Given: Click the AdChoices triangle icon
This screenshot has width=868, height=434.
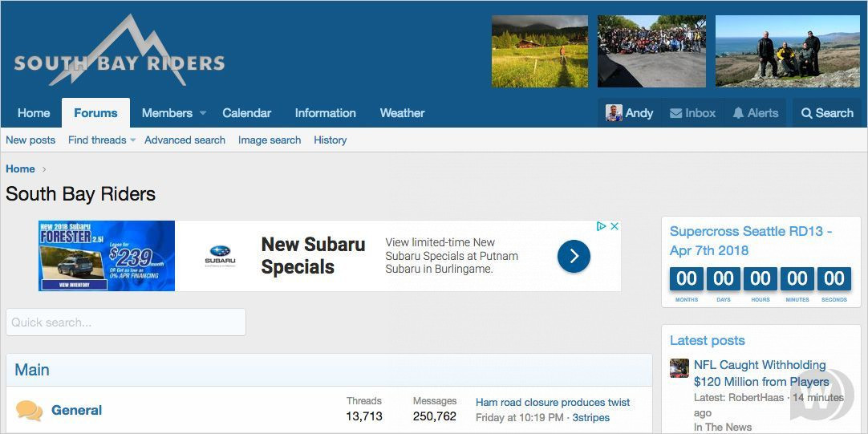Looking at the screenshot, I should pos(601,227).
